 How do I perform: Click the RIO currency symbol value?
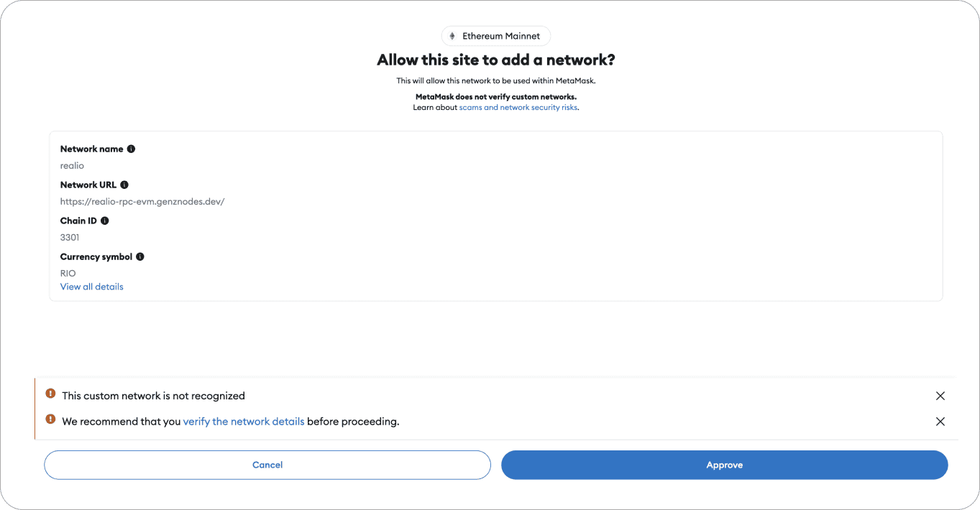(68, 274)
